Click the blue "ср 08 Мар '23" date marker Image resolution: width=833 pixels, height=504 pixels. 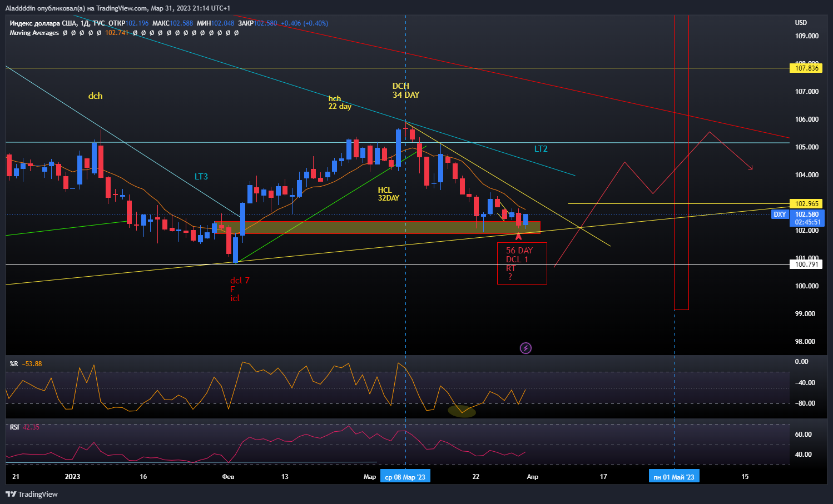[405, 477]
